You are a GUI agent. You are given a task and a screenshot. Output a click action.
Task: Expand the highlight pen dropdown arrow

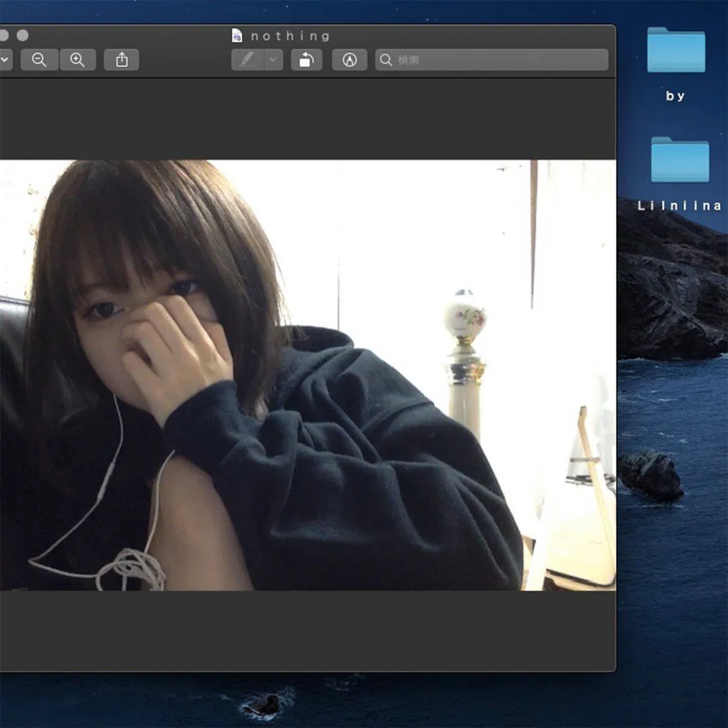click(x=272, y=60)
